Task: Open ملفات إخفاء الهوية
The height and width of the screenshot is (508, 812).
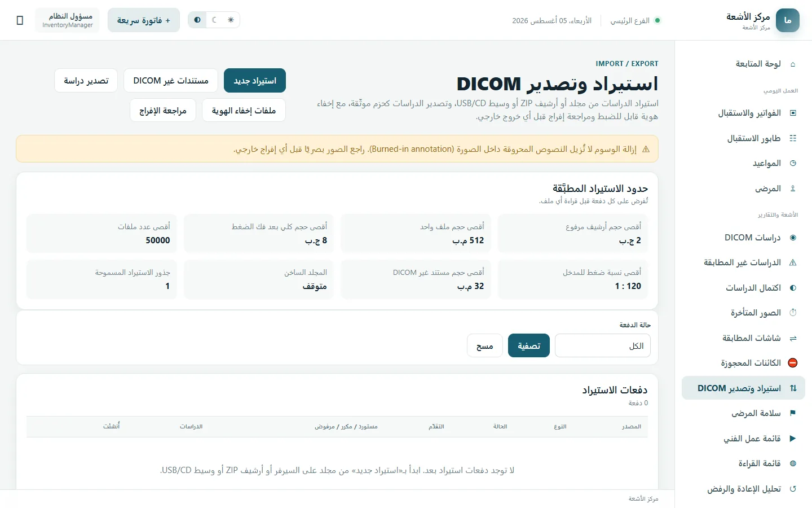Action: pos(244,110)
